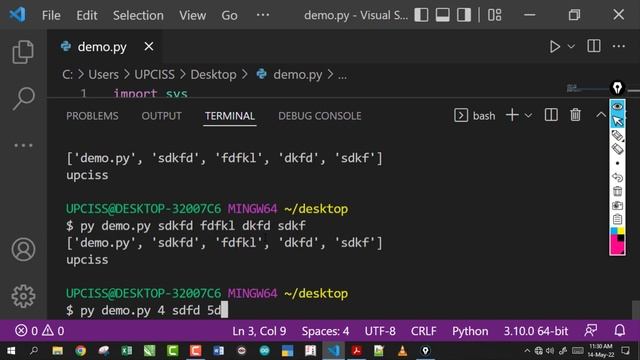The image size is (640, 360).
Task: Open Customize Layout in title bar
Action: pos(495,15)
